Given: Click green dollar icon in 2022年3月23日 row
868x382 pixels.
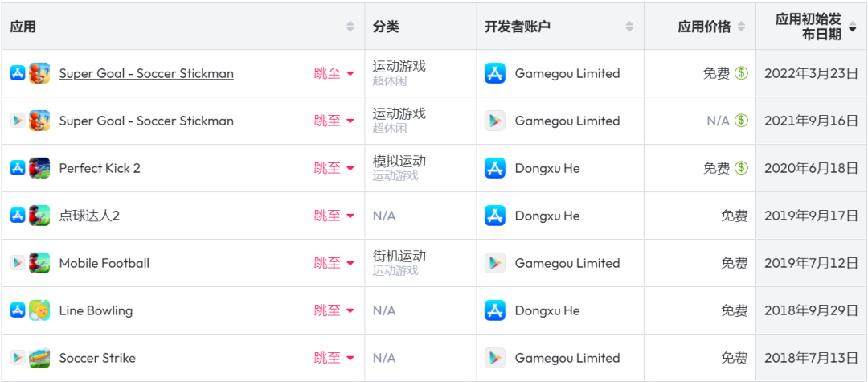Looking at the screenshot, I should point(741,73).
